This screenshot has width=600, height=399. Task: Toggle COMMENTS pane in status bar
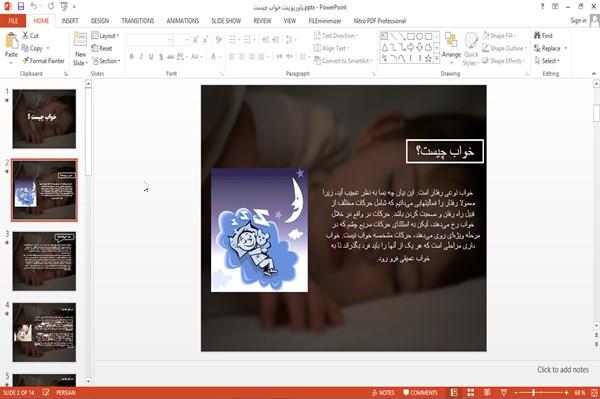coord(420,392)
